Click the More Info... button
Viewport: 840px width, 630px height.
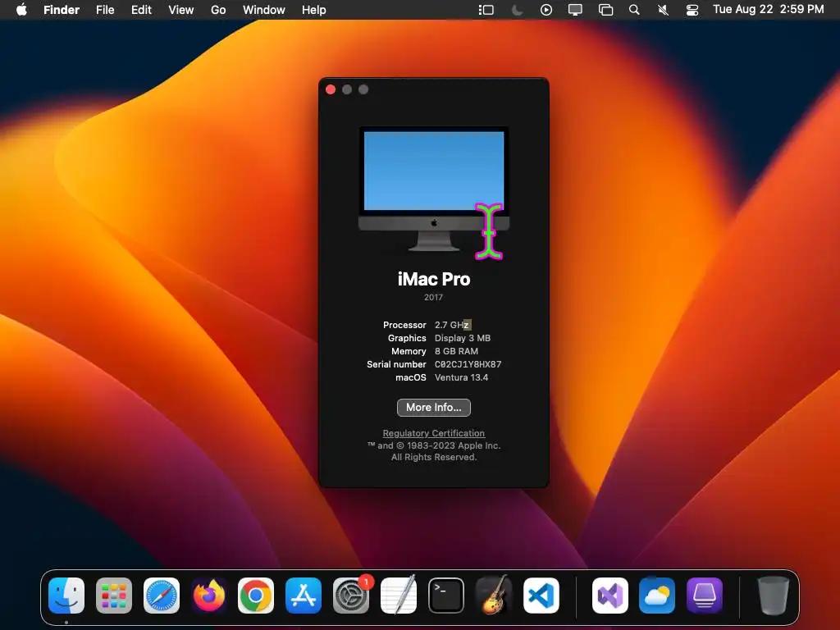tap(433, 407)
